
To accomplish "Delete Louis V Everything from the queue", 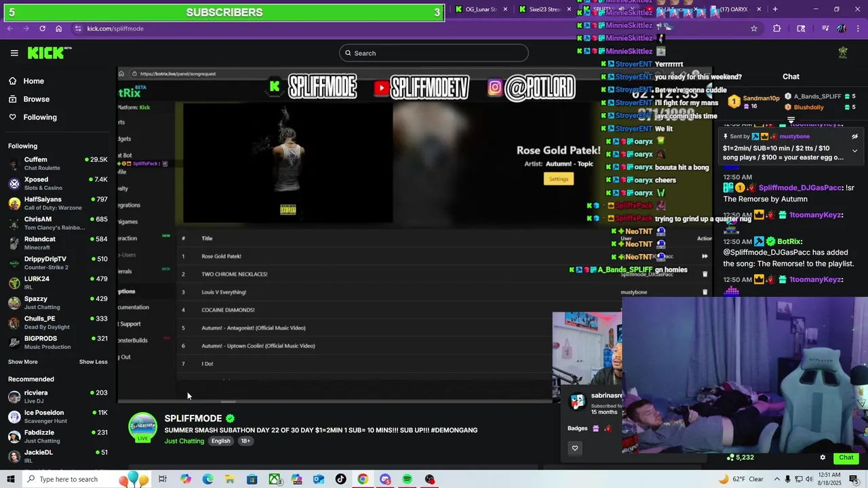I will [x=705, y=292].
